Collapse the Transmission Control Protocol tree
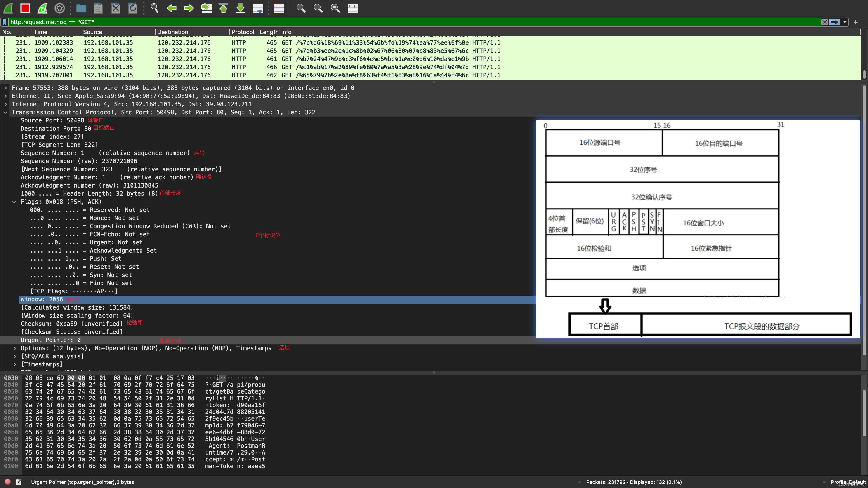The height and width of the screenshot is (488, 868). coord(5,113)
